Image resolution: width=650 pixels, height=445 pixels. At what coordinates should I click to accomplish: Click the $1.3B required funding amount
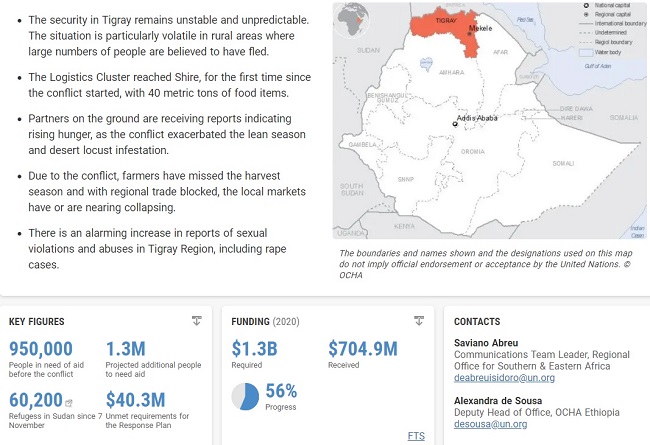coord(255,349)
